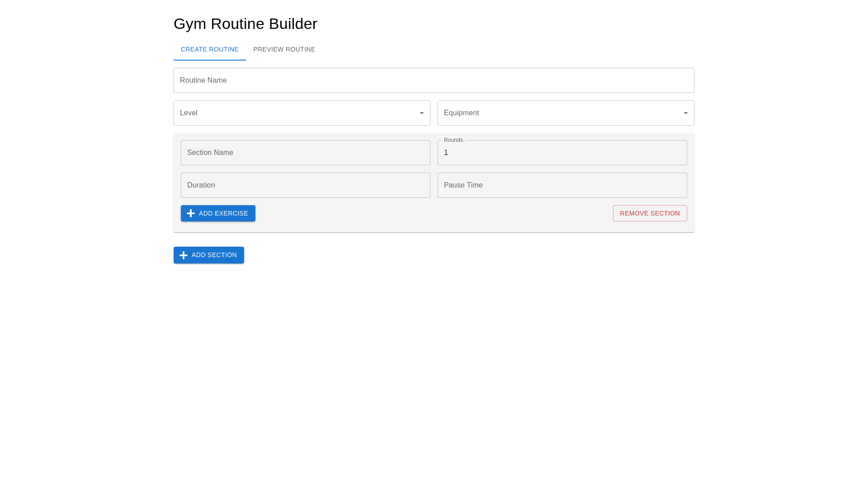Click the plus icon on Add Exercise
Viewport: 868px width, 488px height.
tap(191, 213)
